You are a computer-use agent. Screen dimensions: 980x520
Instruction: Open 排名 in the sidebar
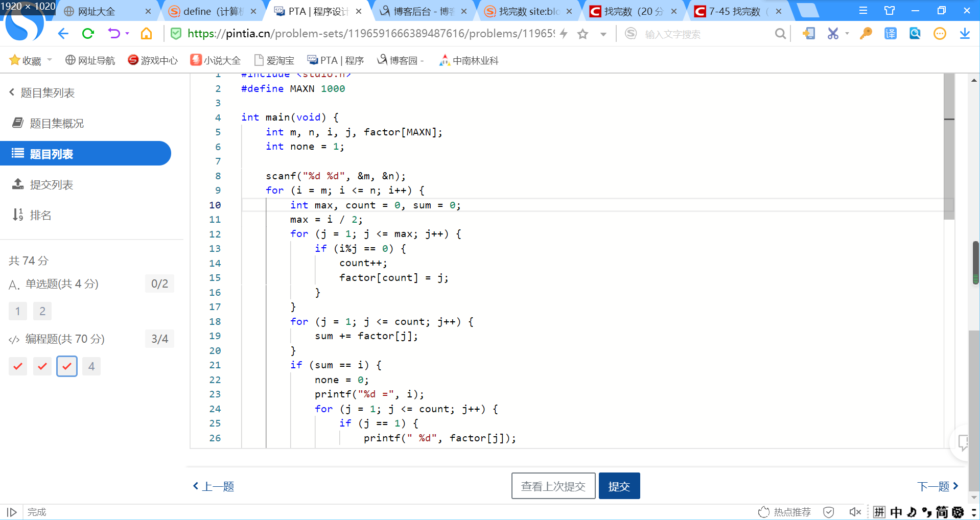[32, 216]
